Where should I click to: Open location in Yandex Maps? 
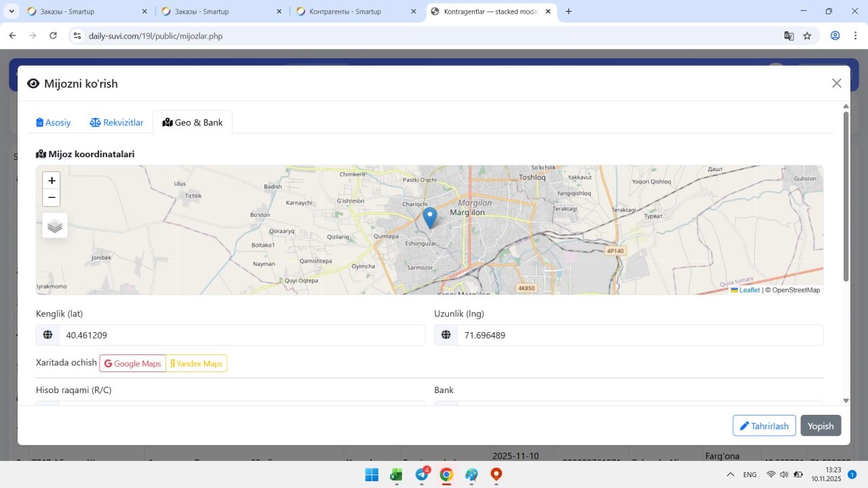197,363
